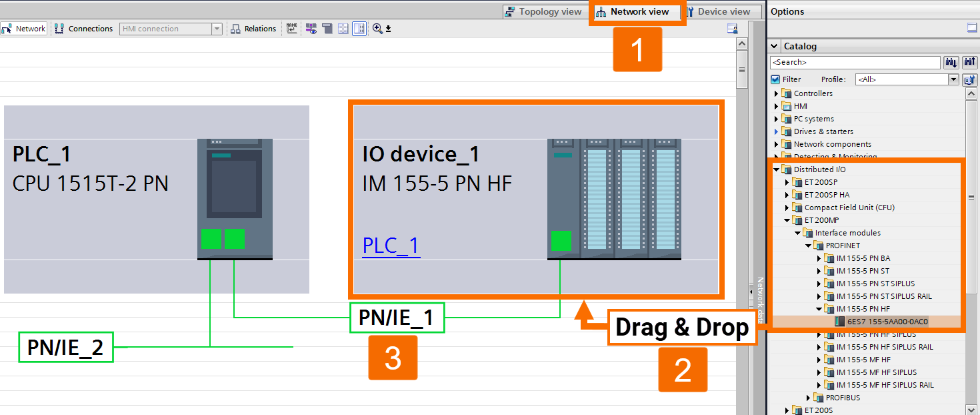Click the PLC_1 CPU module image
The width and height of the screenshot is (980, 415).
click(x=235, y=199)
